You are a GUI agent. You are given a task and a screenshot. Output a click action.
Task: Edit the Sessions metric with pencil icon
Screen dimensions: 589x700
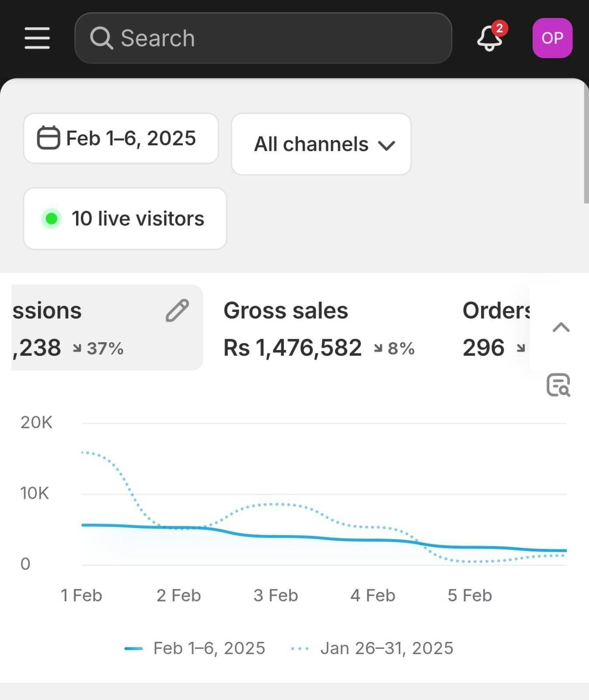point(177,311)
